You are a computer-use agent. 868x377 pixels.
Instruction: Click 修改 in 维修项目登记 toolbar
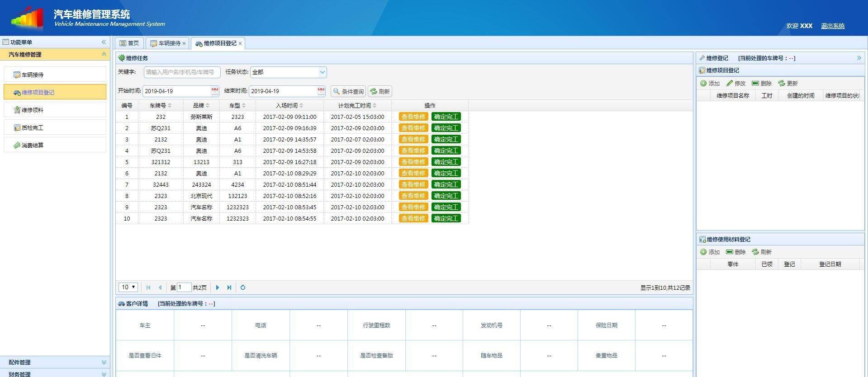coord(736,83)
